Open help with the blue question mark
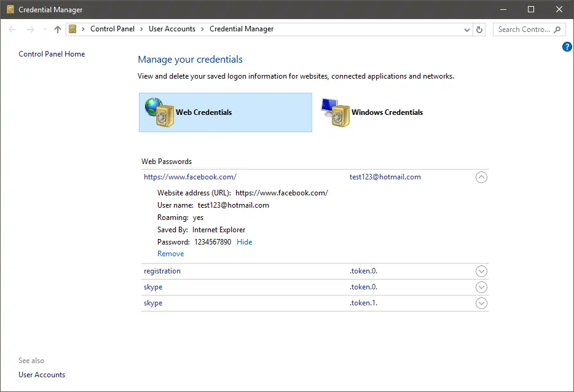 tap(567, 47)
